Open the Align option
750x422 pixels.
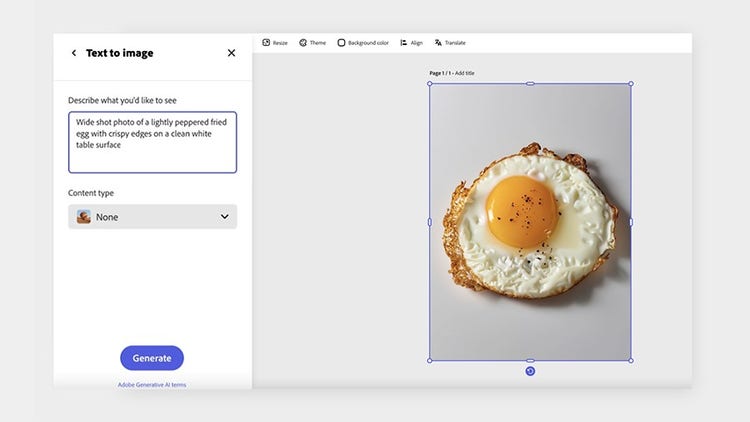point(411,43)
